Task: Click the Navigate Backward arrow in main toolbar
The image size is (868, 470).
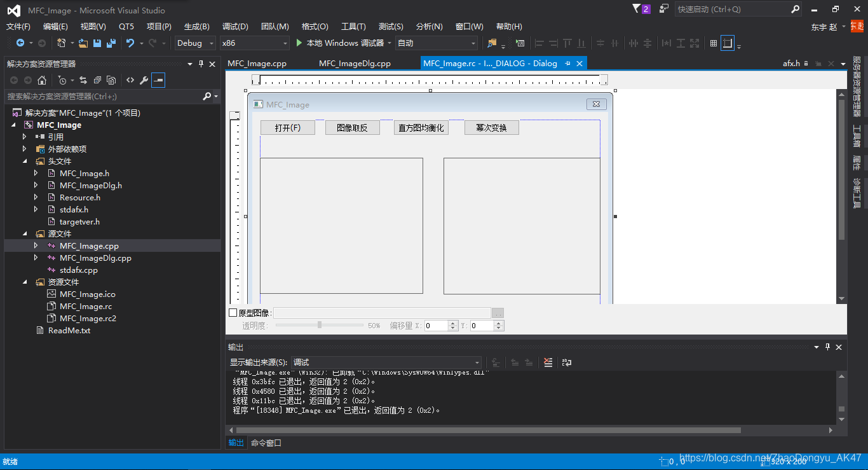Action: click(20, 43)
